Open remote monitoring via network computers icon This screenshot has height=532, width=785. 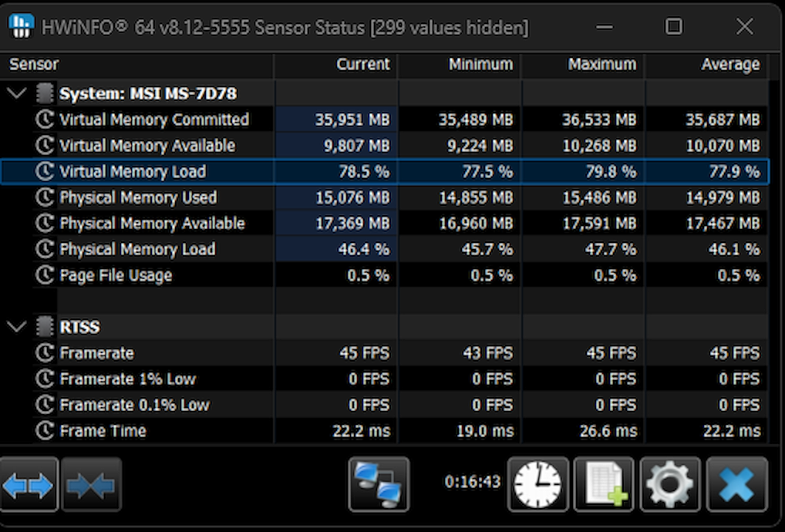point(379,484)
